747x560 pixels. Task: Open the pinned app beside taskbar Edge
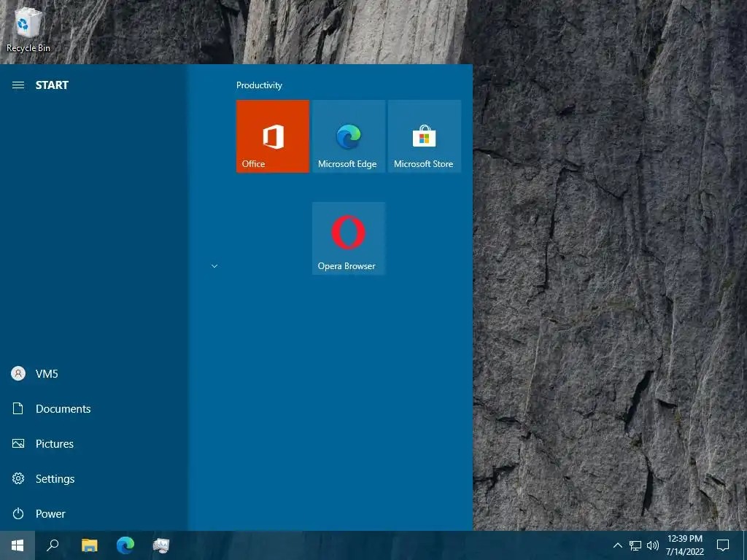click(161, 545)
